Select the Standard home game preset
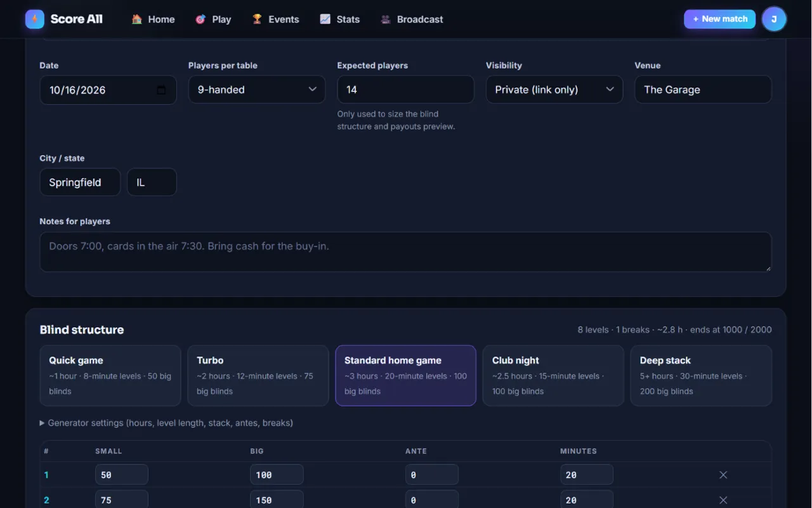The width and height of the screenshot is (812, 508). point(406,375)
